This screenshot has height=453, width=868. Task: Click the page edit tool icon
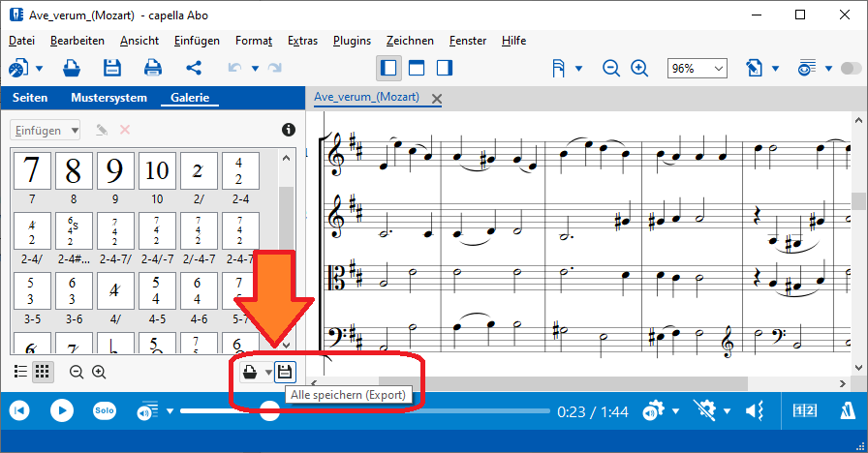[754, 68]
